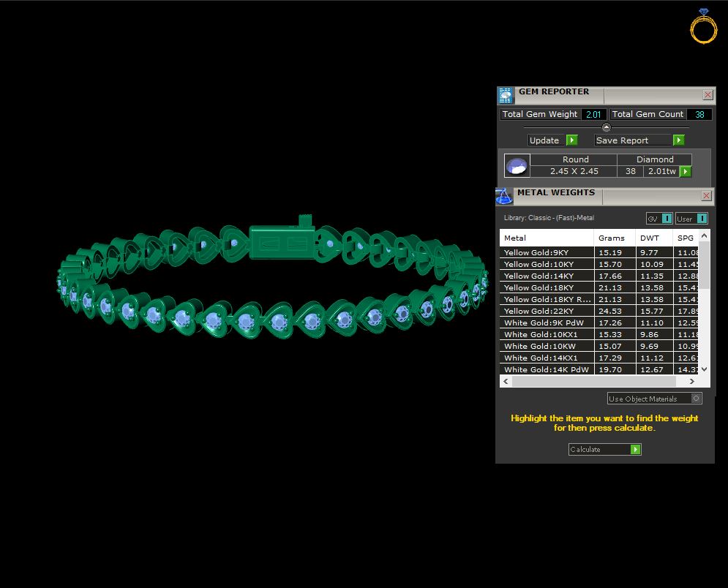Select the Yellow Gold:22KY row

click(x=599, y=311)
